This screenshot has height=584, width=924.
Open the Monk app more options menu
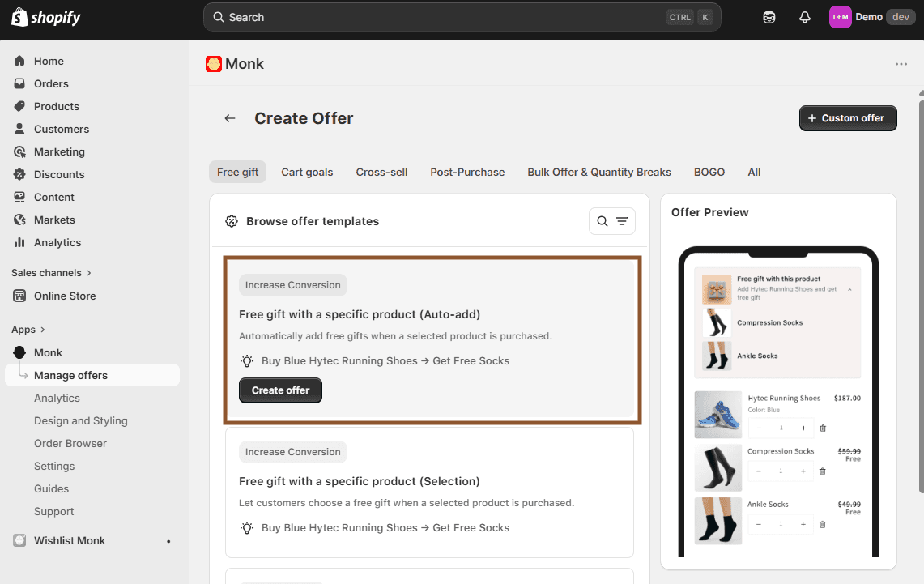tap(901, 64)
